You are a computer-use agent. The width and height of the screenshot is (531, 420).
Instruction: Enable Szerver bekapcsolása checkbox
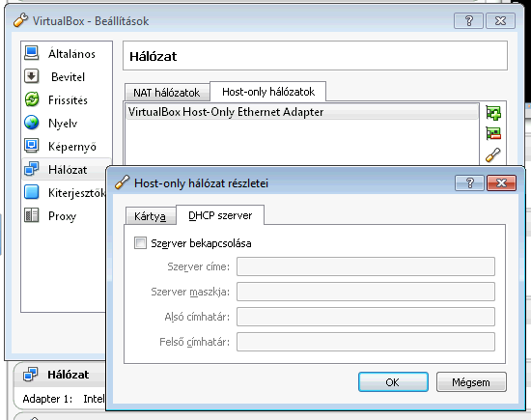point(140,243)
